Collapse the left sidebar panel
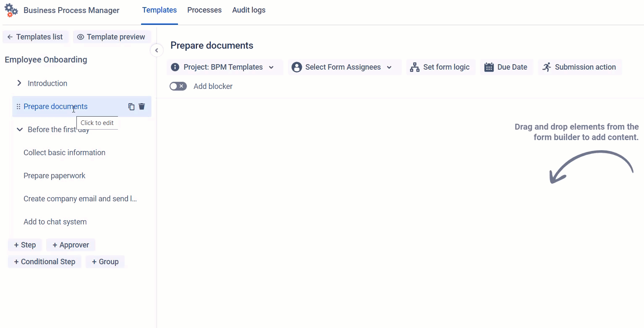644x328 pixels. [x=157, y=50]
